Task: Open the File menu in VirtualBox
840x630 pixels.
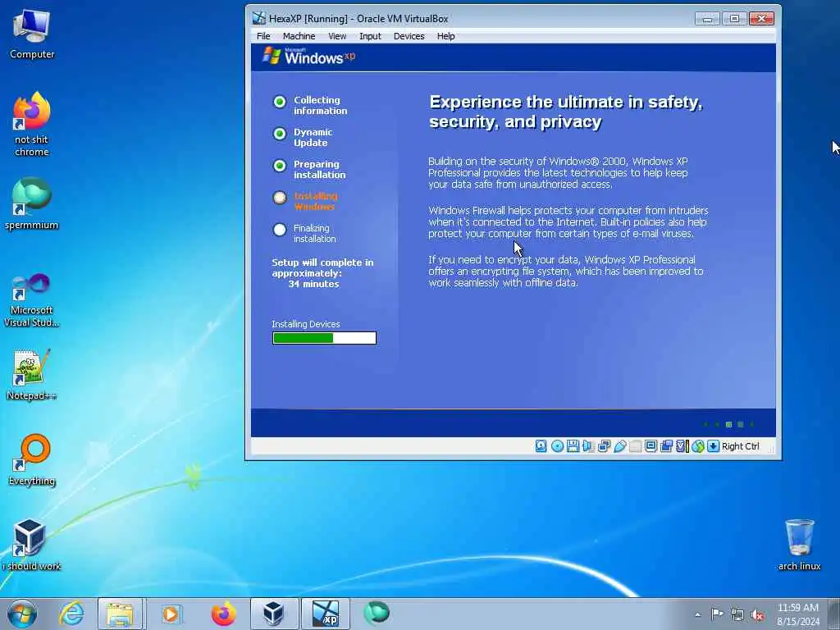Action: (263, 36)
